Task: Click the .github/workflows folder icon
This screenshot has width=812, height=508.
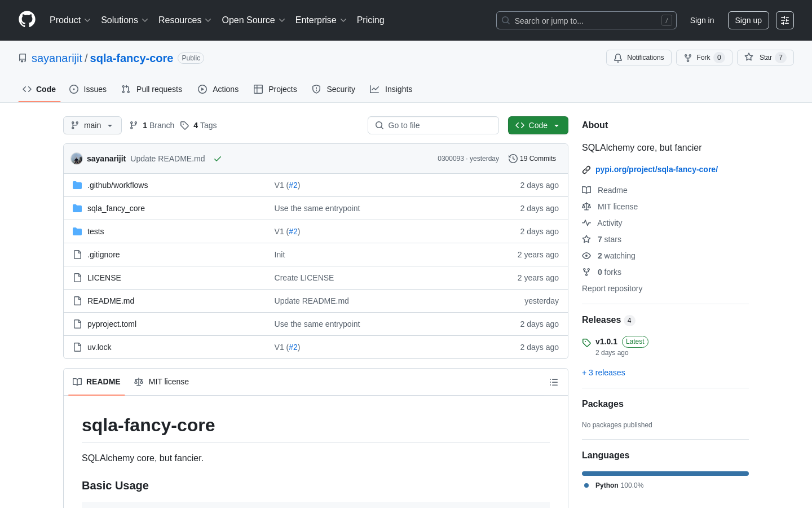Action: tap(77, 185)
